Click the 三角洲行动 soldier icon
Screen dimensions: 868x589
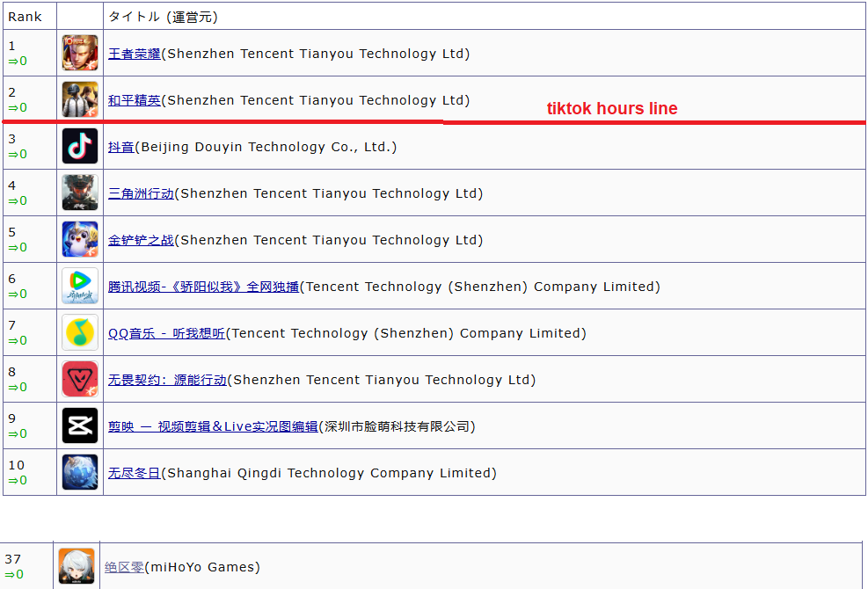(80, 193)
